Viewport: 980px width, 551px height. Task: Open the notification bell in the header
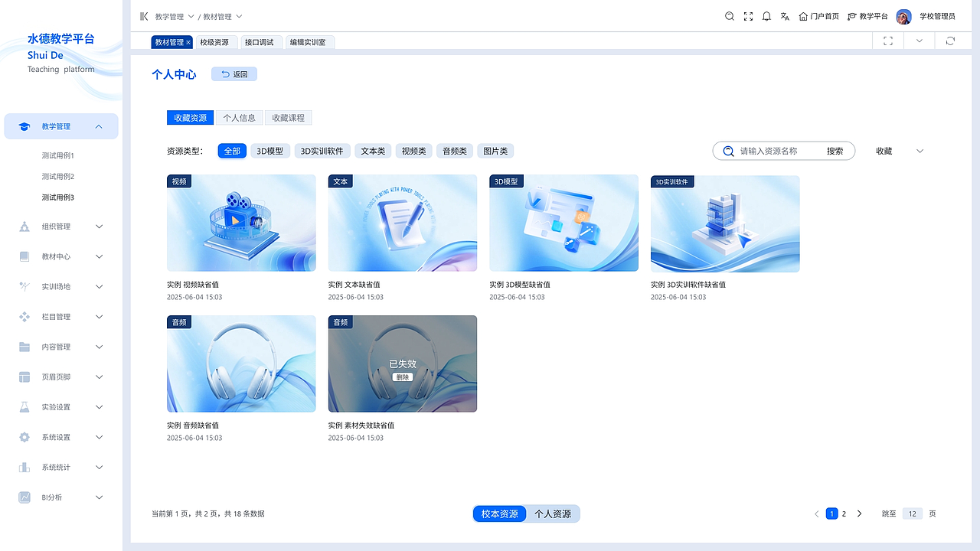click(766, 16)
